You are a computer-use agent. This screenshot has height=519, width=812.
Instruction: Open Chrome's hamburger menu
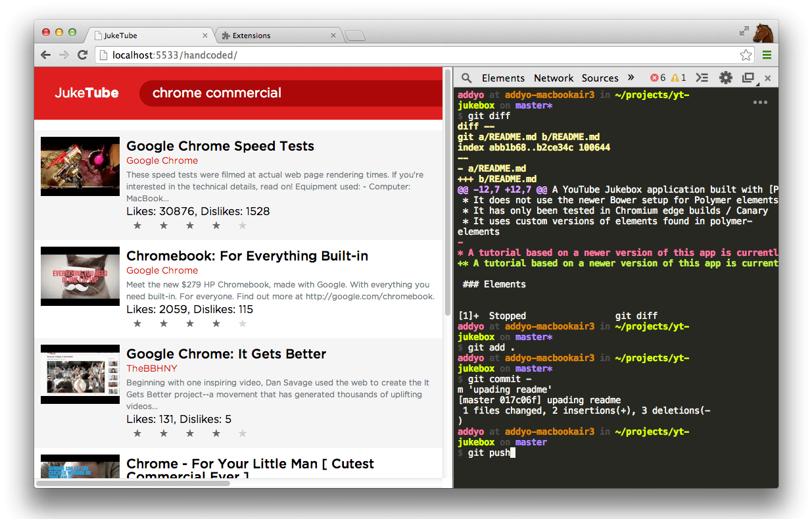(x=767, y=55)
